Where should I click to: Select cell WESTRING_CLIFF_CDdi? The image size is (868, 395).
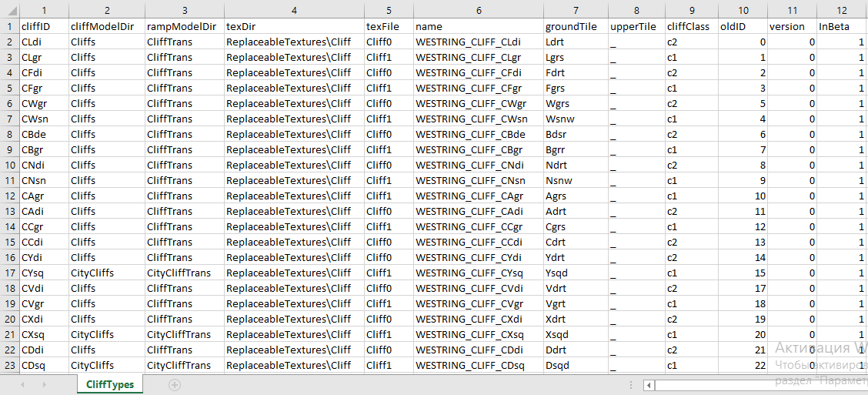click(479, 350)
